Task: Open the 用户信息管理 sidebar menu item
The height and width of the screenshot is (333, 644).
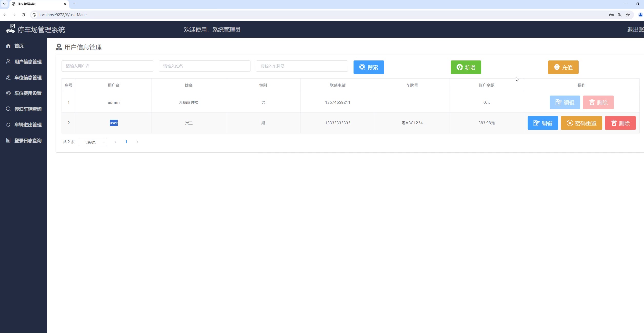Action: click(x=24, y=62)
